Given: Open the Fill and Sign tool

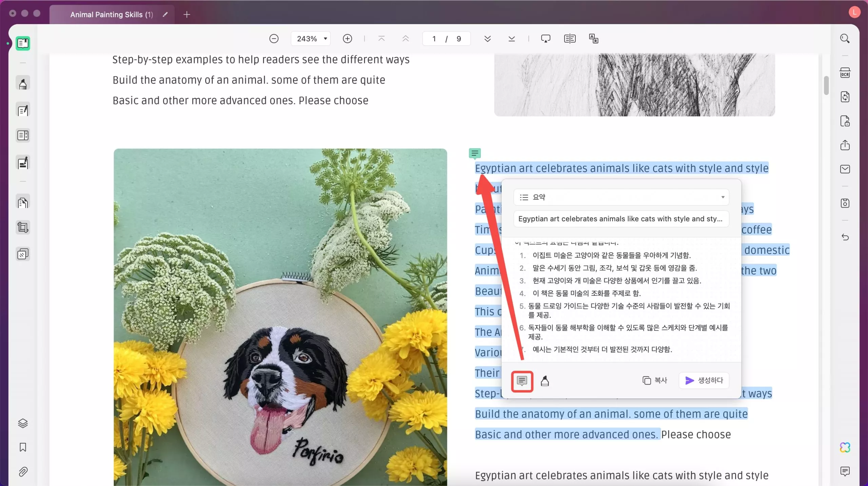Looking at the screenshot, I should coord(23,163).
